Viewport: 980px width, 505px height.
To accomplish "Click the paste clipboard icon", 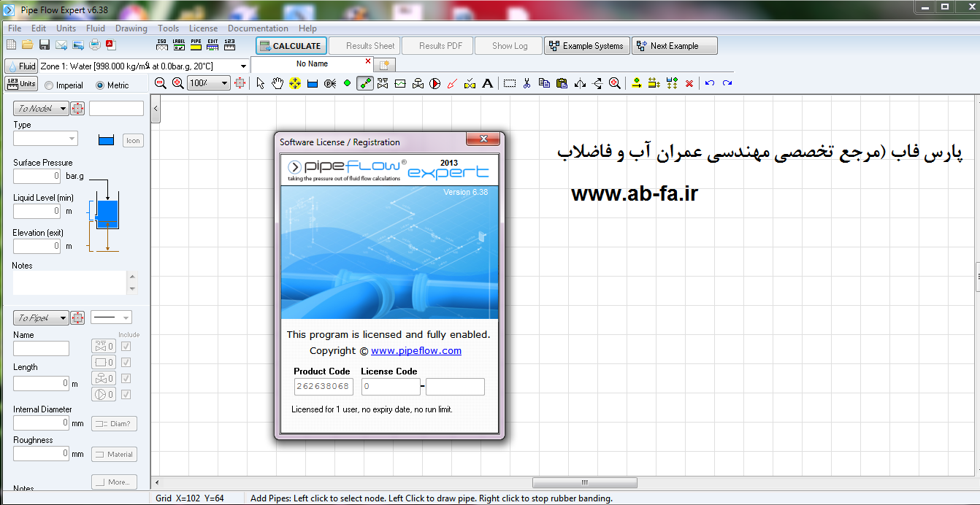I will 562,83.
